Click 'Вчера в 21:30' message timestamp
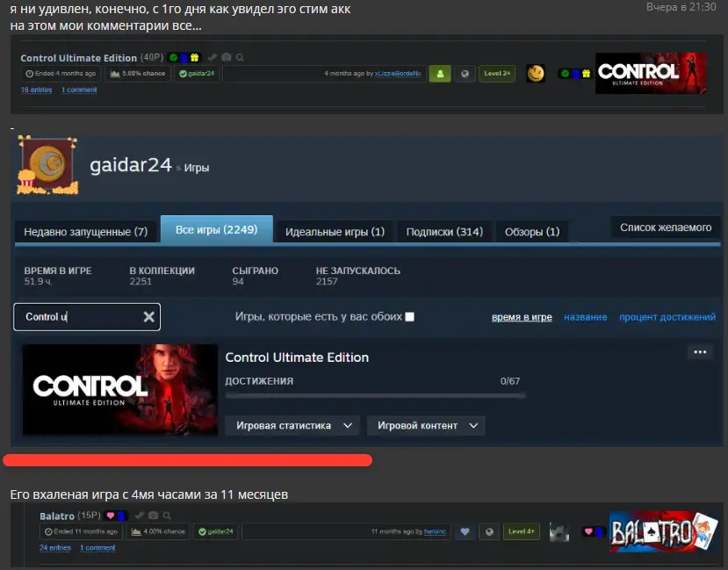The height and width of the screenshot is (570, 728). 681,7
